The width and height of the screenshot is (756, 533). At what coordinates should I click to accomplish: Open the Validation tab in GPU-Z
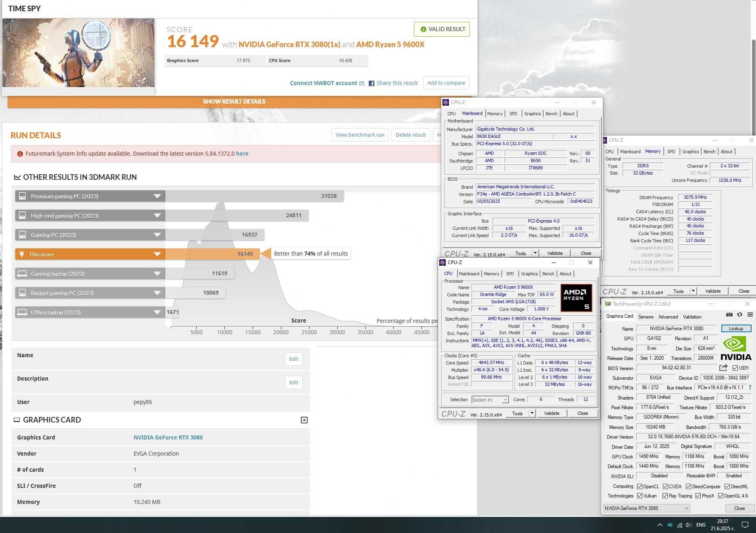[x=692, y=317]
